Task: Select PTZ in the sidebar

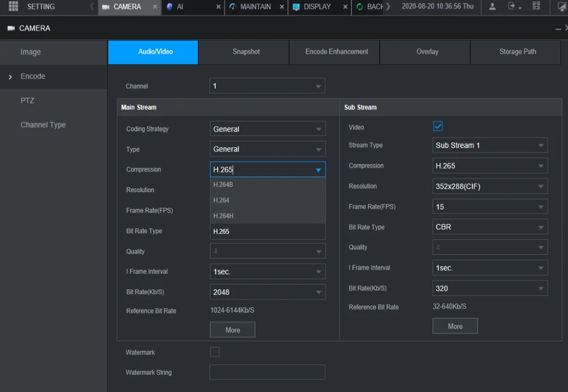Action: (27, 100)
